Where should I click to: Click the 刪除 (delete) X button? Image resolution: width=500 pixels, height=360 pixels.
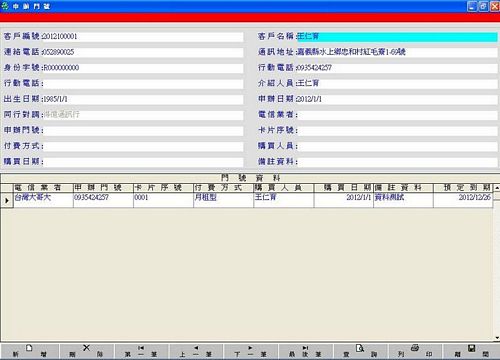86,351
